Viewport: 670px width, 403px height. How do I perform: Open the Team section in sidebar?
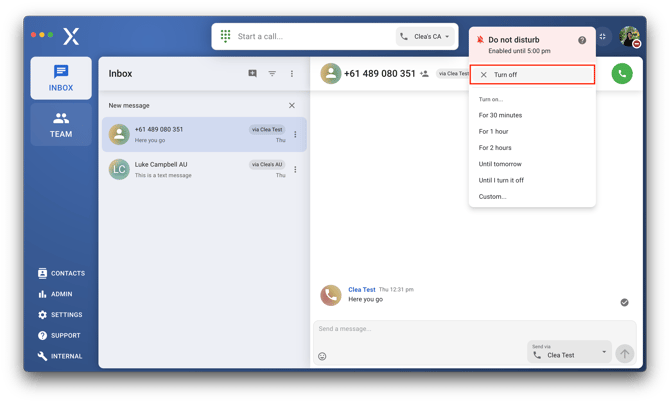tap(61, 125)
